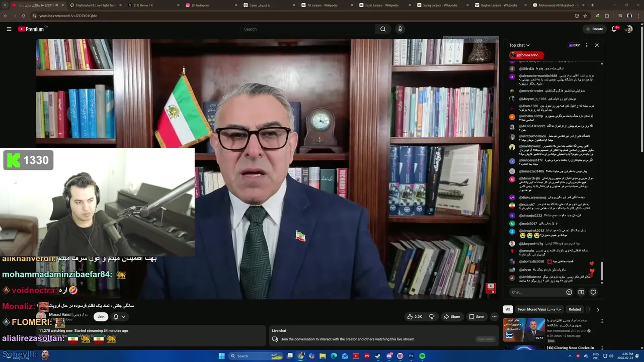Open the YouTube guide hamburger menu
This screenshot has width=644, height=362.
(9, 29)
